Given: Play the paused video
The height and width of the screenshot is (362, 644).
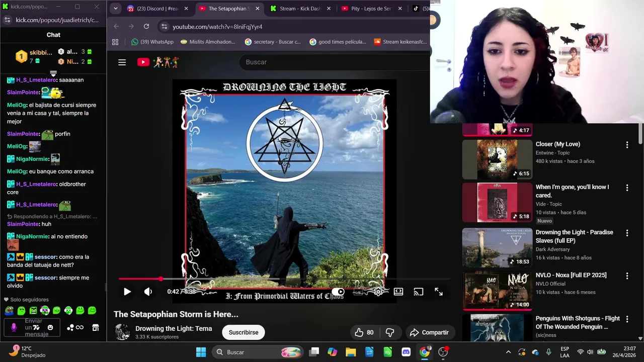Looking at the screenshot, I should coord(127,292).
